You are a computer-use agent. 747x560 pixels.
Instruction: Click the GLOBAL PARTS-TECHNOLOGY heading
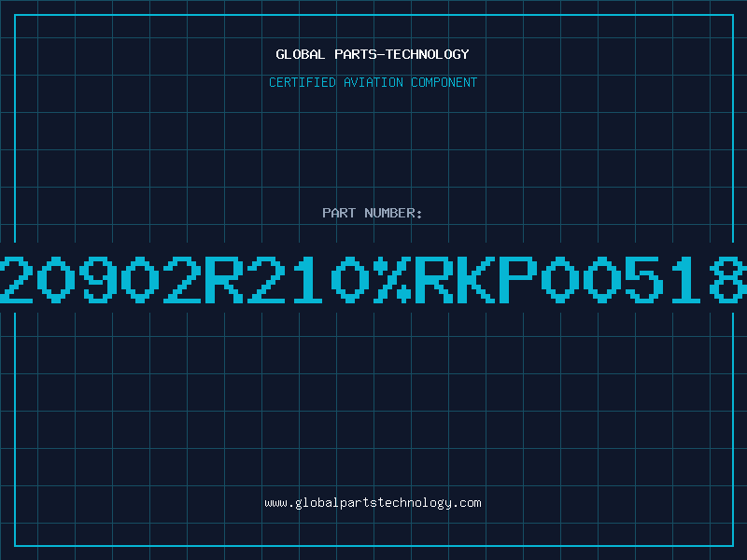(373, 54)
